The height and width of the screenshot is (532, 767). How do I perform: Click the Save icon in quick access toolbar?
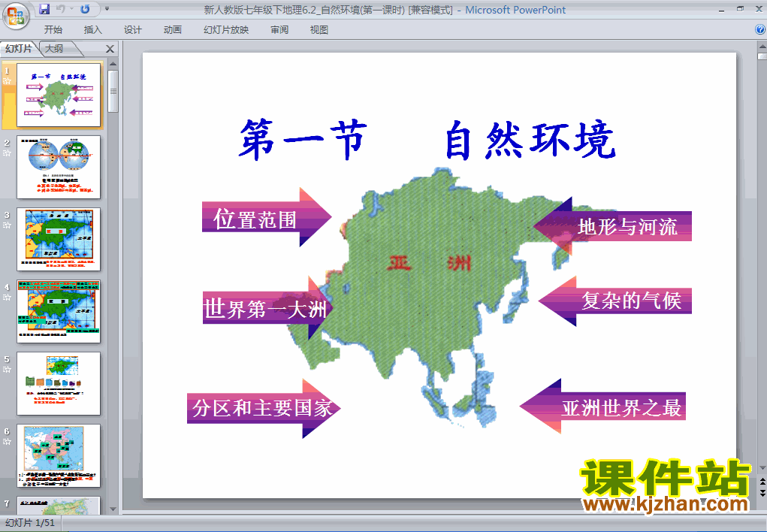tap(44, 9)
